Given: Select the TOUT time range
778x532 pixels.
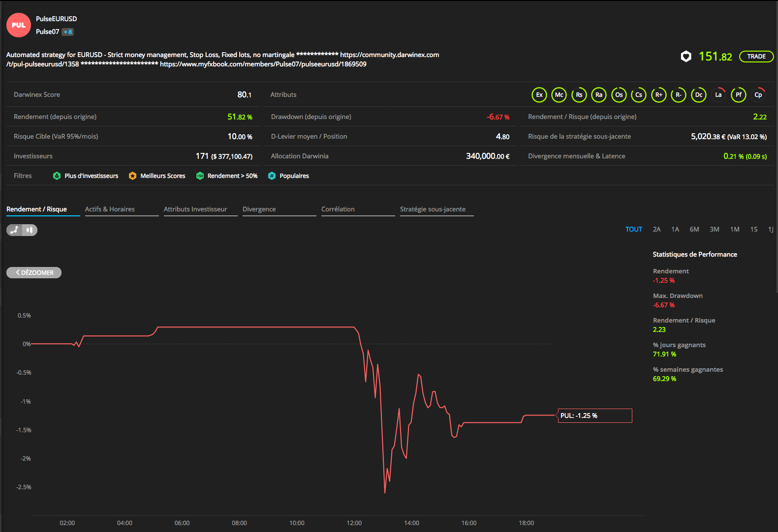Looking at the screenshot, I should [x=634, y=229].
